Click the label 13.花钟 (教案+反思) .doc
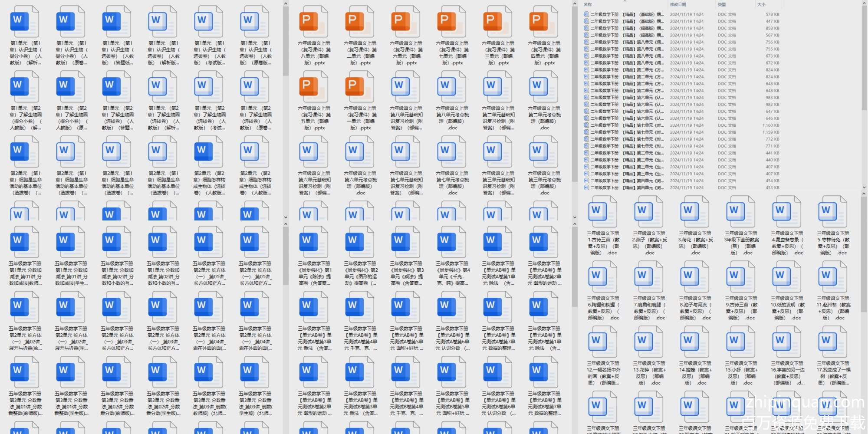Image resolution: width=868 pixels, height=434 pixels. [x=649, y=373]
